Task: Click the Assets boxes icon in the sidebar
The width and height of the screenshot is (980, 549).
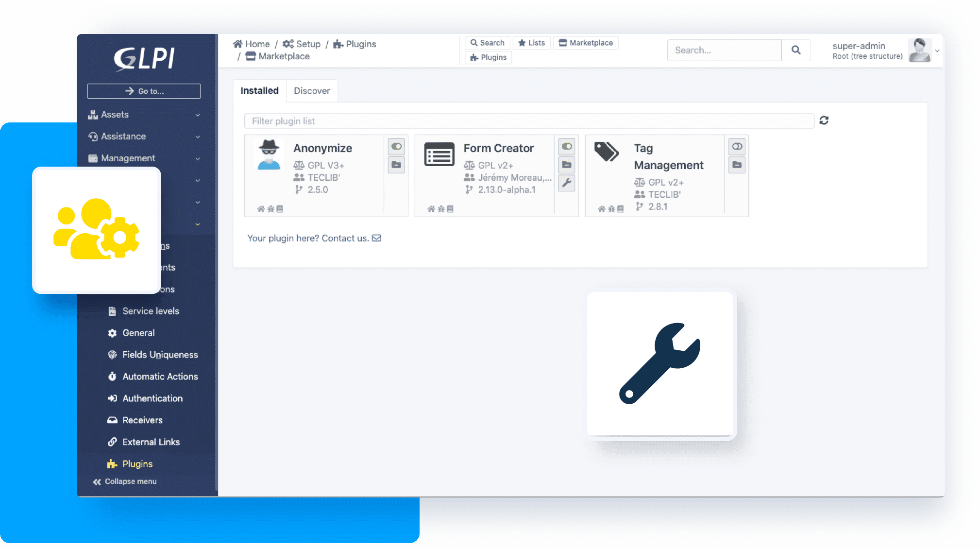Action: [93, 115]
